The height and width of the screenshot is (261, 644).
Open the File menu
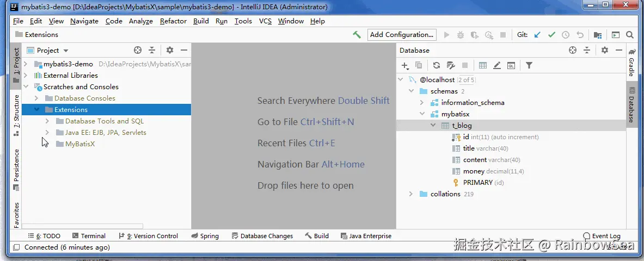tap(18, 21)
